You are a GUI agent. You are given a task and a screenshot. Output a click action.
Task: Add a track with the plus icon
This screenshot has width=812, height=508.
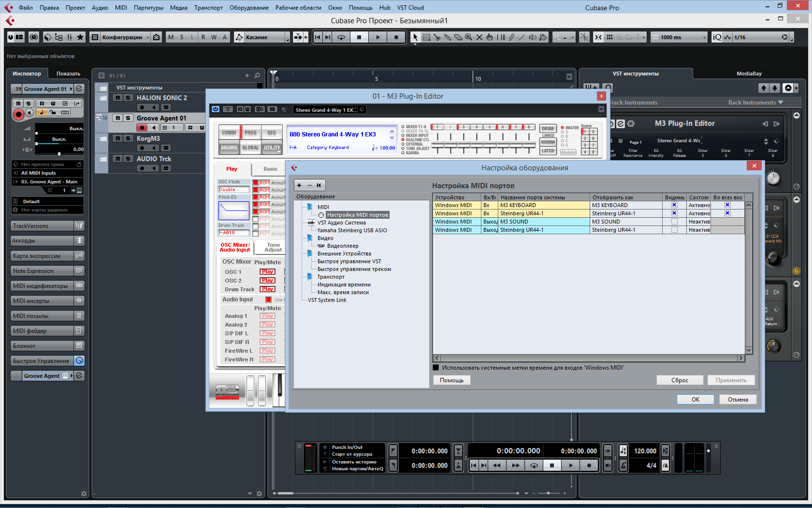tap(247, 75)
